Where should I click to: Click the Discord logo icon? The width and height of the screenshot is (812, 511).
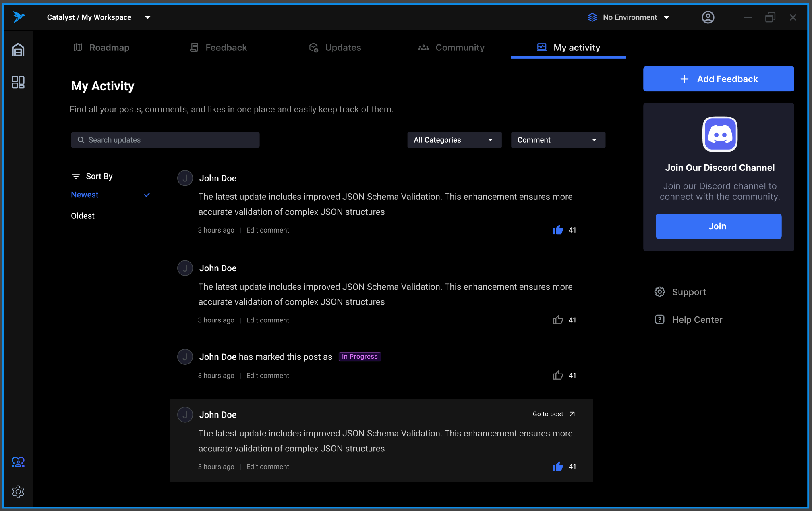[x=720, y=135]
